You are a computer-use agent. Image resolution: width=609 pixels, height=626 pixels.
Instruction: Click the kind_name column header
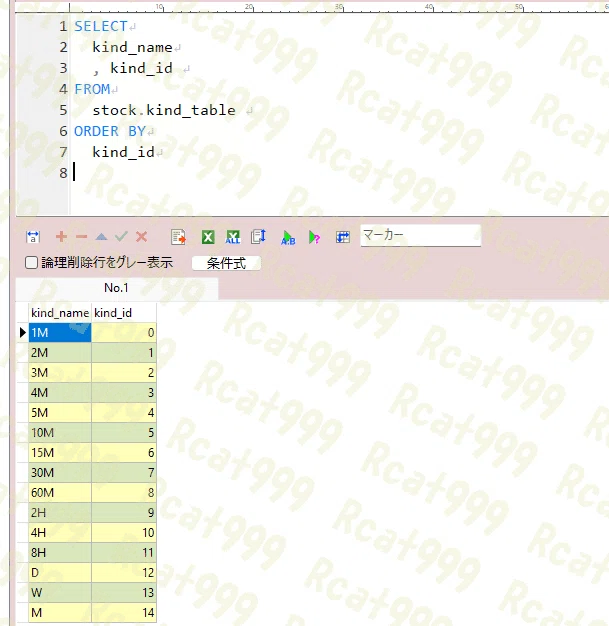(60, 313)
